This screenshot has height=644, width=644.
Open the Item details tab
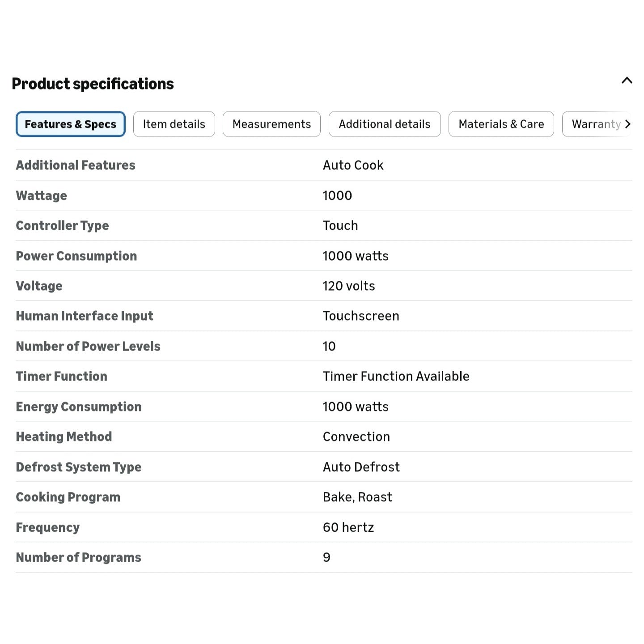pyautogui.click(x=174, y=124)
